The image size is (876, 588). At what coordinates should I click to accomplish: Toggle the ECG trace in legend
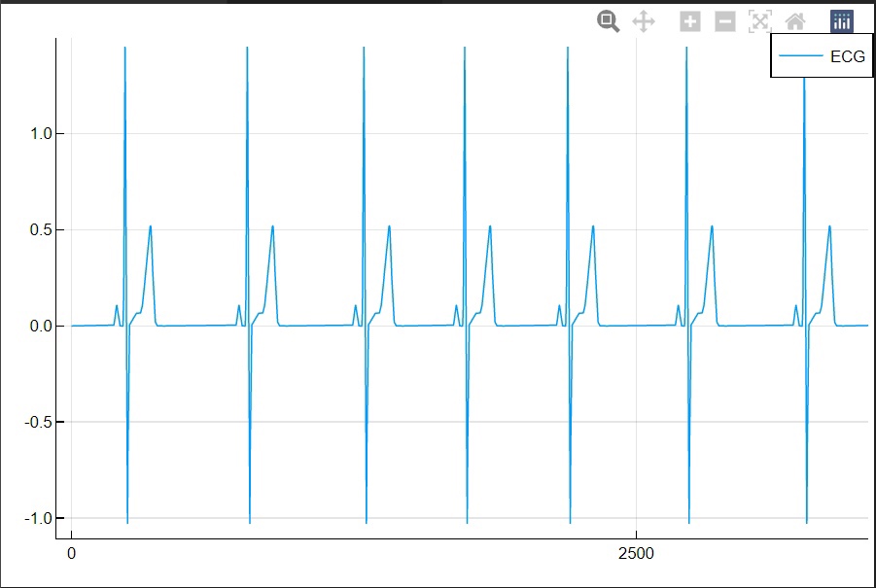pos(822,55)
